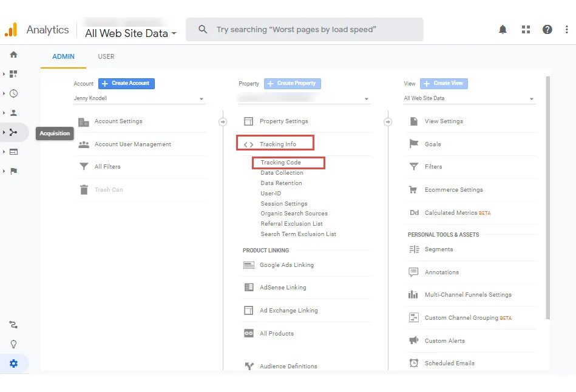Click the help question mark icon
The image size is (576, 392).
click(547, 29)
